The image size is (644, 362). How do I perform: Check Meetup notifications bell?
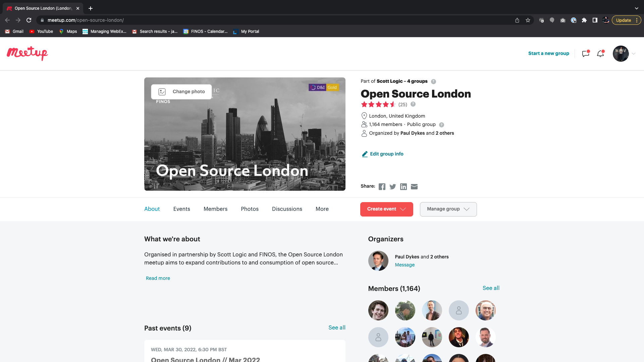600,54
